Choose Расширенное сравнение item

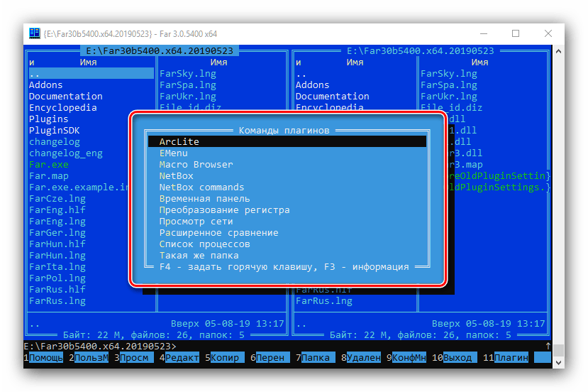[287, 233]
